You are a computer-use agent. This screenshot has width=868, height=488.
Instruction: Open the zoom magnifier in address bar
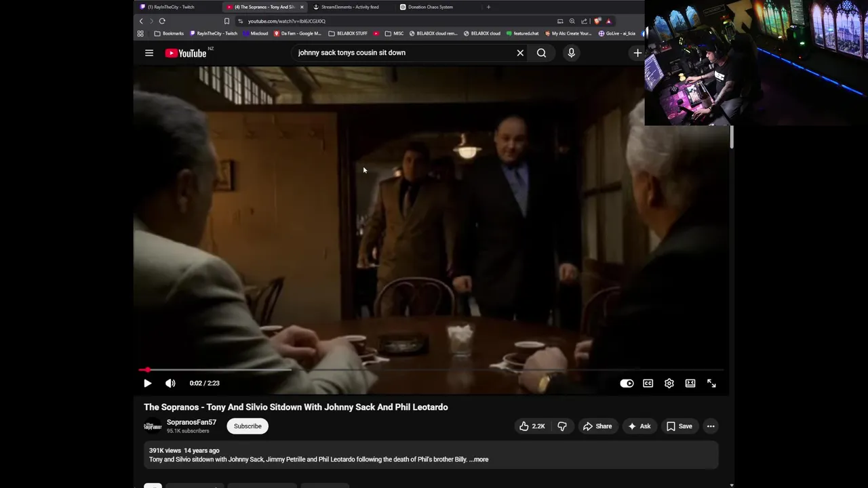(x=572, y=21)
